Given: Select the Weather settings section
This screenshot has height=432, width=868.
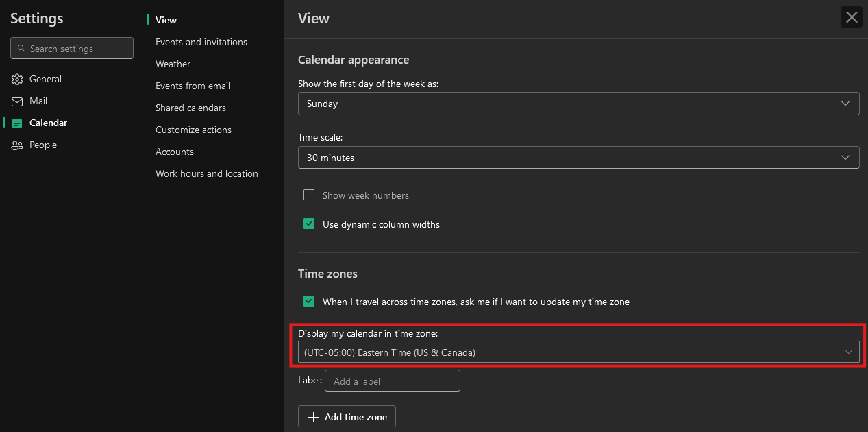Looking at the screenshot, I should point(173,64).
